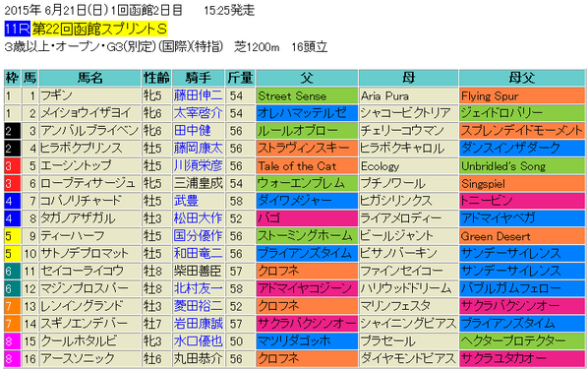Viewport: 588px width, 370px height.
Task: Open jockey link 水口優也
Action: pos(198,341)
